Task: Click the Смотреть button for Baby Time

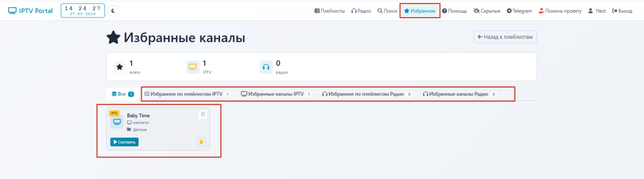Action: pos(124,142)
